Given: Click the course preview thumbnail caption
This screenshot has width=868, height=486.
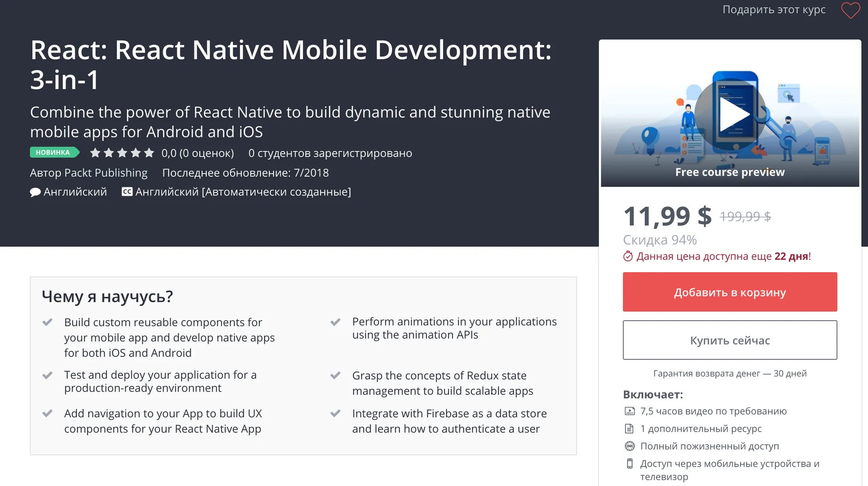Looking at the screenshot, I should click(730, 172).
